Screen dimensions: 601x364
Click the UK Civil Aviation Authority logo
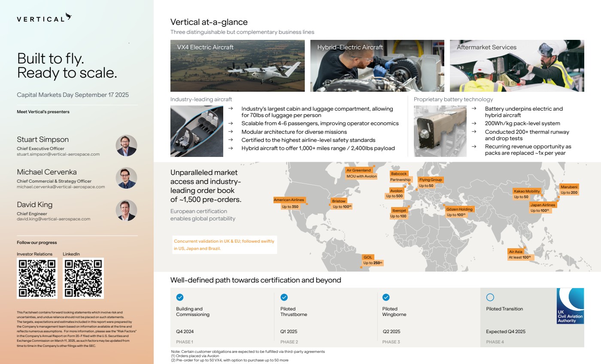tap(570, 306)
